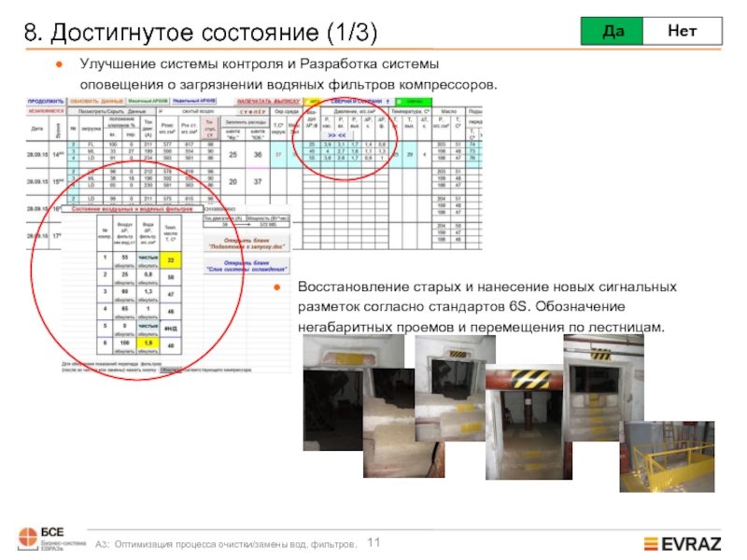Reset air filter reading for compressor 3

[x=124, y=300]
